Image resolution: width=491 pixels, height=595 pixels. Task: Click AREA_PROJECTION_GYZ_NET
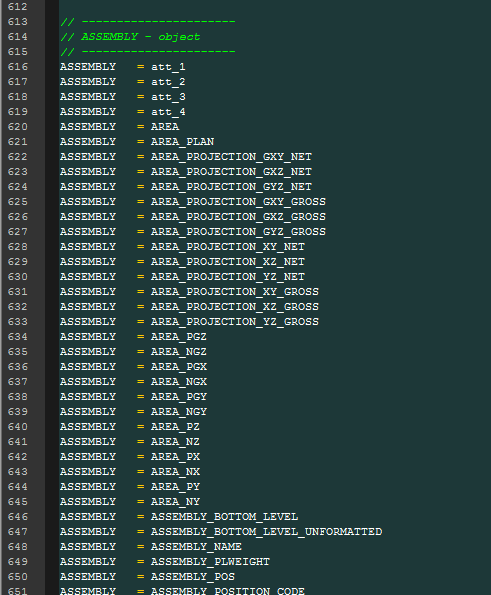[x=231, y=187]
